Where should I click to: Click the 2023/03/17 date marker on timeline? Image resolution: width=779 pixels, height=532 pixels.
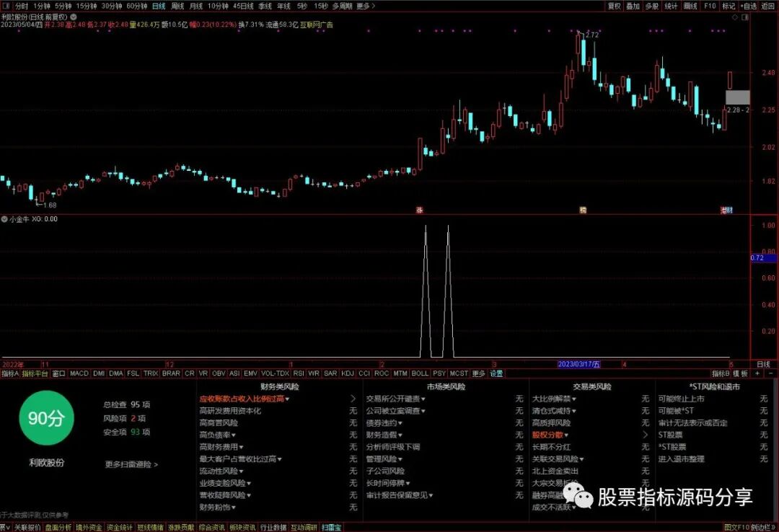coord(578,364)
